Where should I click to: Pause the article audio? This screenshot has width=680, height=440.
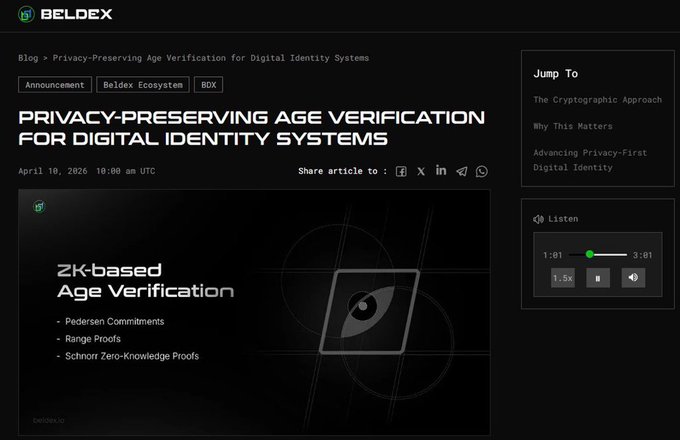(598, 278)
